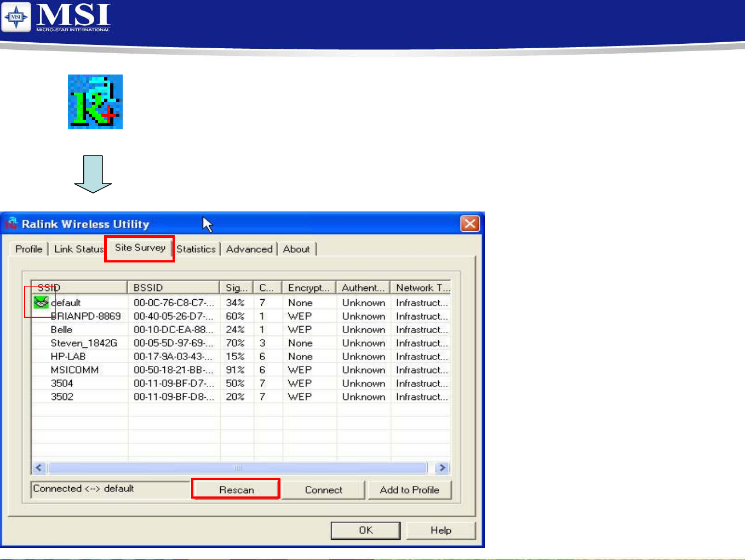Viewport: 745px width, 560px height.
Task: Click the left scroll arrow
Action: tap(39, 468)
